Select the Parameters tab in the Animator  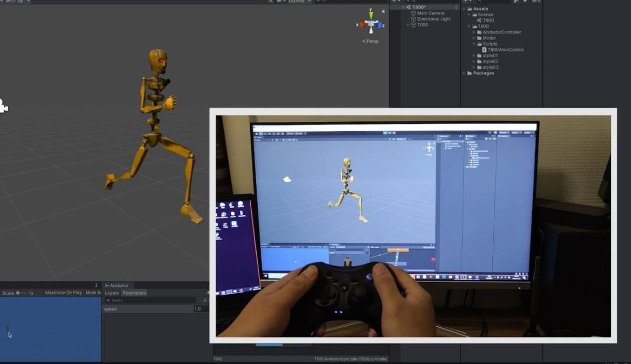click(134, 293)
